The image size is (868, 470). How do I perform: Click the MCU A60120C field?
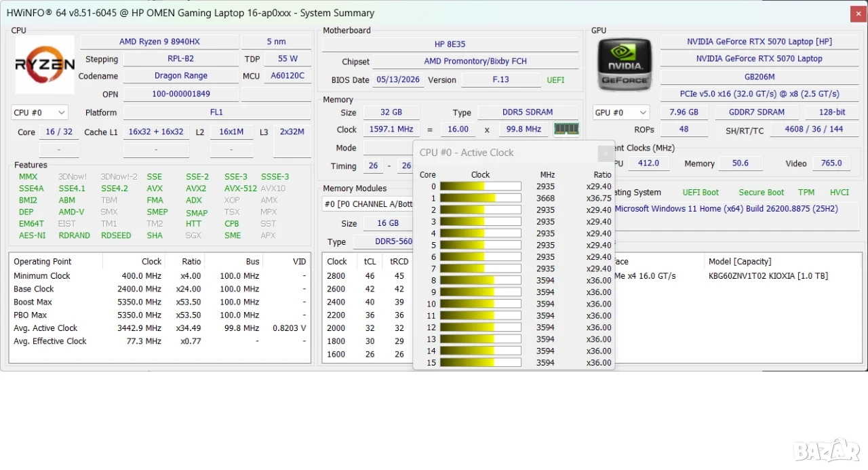[x=288, y=76]
